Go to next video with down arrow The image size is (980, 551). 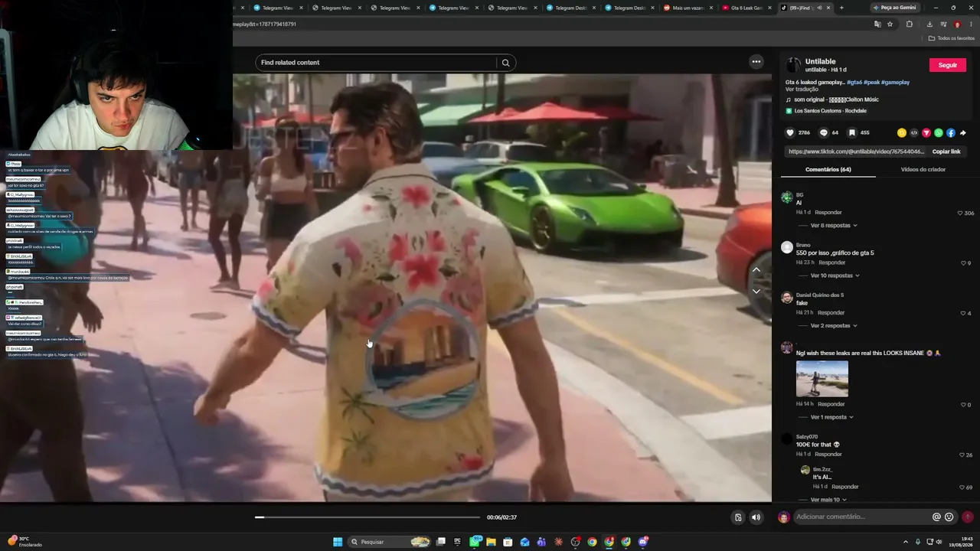click(x=756, y=291)
